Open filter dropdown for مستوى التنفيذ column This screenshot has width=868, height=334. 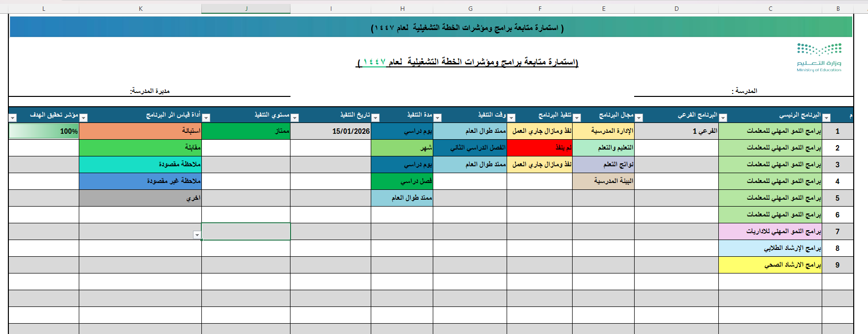pyautogui.click(x=295, y=118)
